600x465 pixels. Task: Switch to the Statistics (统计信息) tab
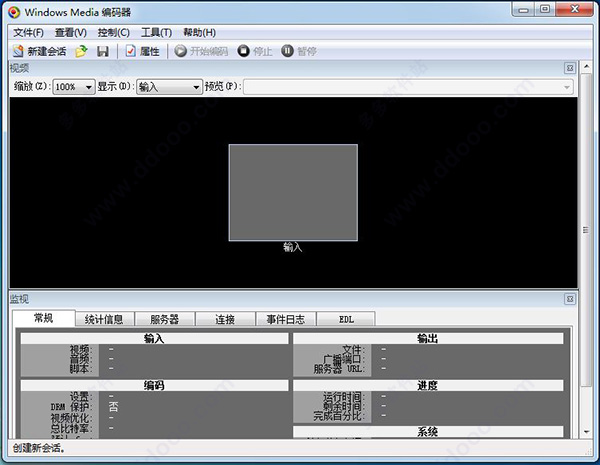[104, 319]
